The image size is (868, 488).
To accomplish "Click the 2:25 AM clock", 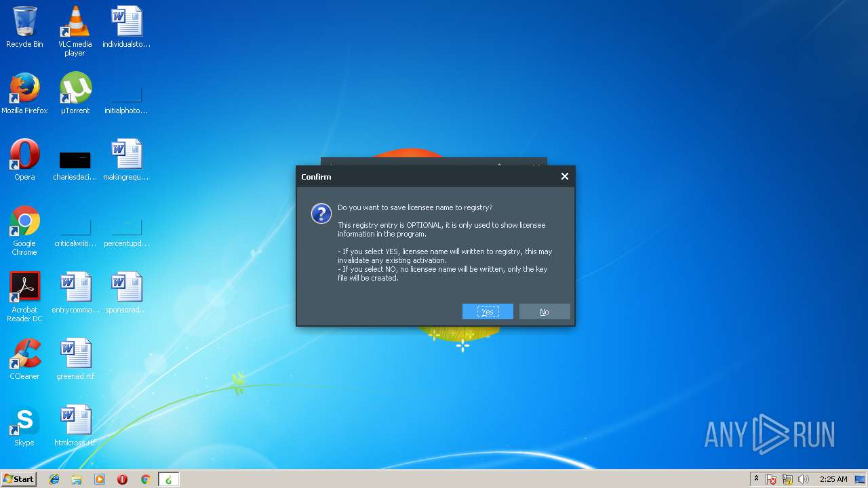I will tap(833, 479).
